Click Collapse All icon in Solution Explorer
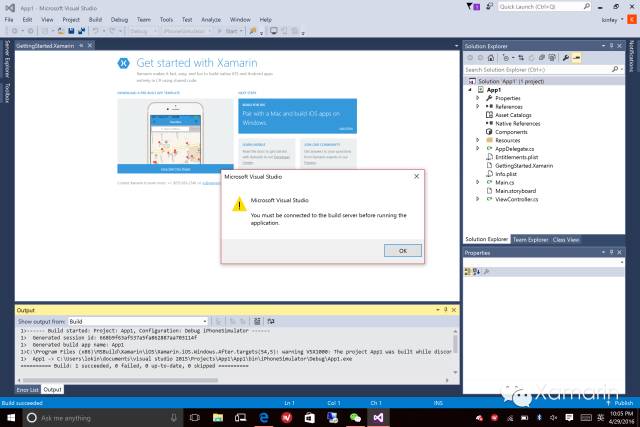The height and width of the screenshot is (427, 640). [542, 58]
